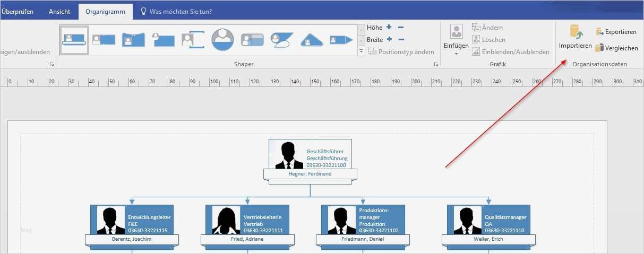Click the Importieren database icon
The width and height of the screenshot is (644, 254).
coord(576,31)
